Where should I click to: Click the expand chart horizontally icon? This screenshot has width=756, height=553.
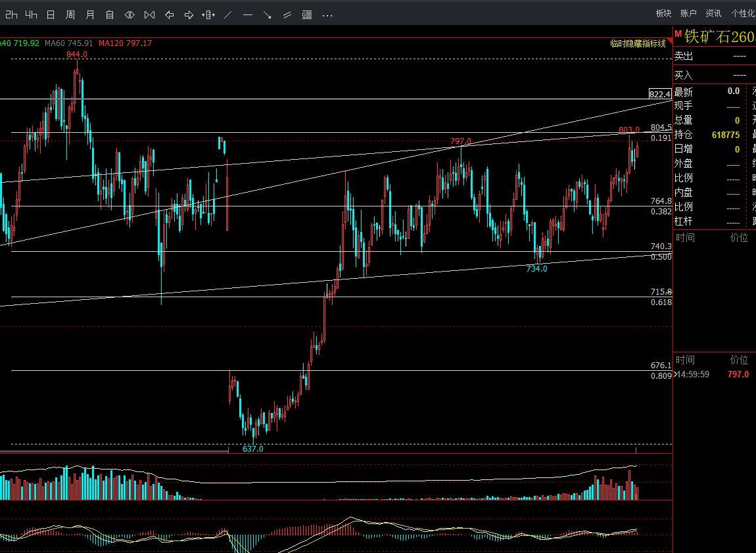click(x=130, y=15)
